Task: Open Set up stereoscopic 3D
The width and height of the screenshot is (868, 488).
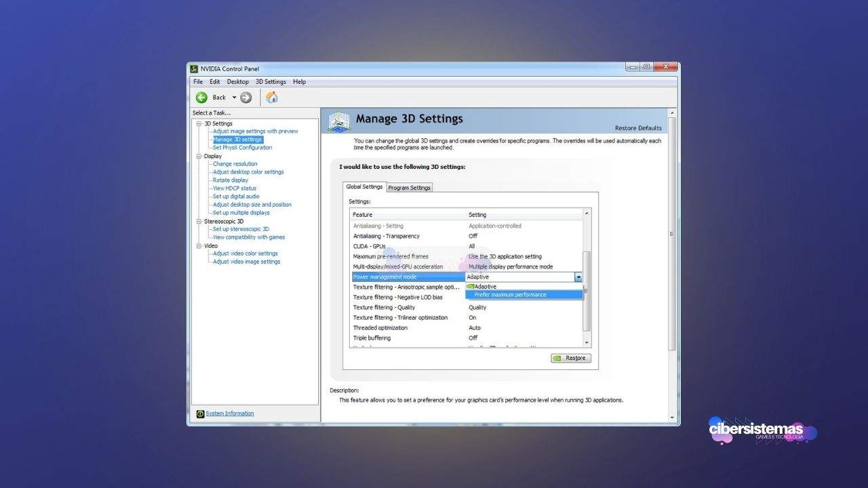Action: coord(241,229)
